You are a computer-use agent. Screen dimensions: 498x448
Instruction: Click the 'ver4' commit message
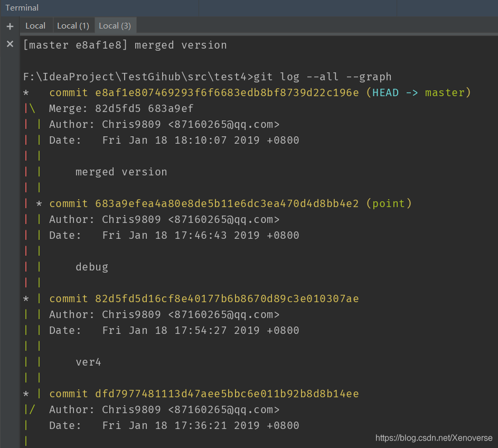[88, 362]
